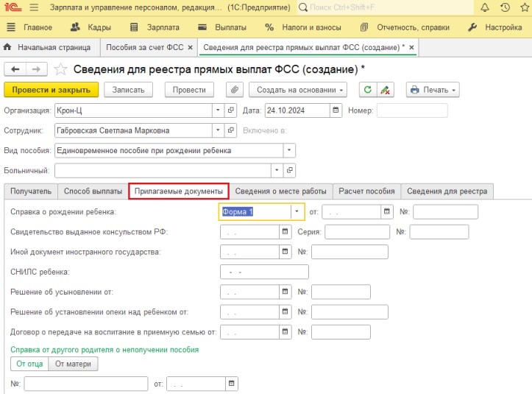Click the green refresh icon

coord(368,90)
